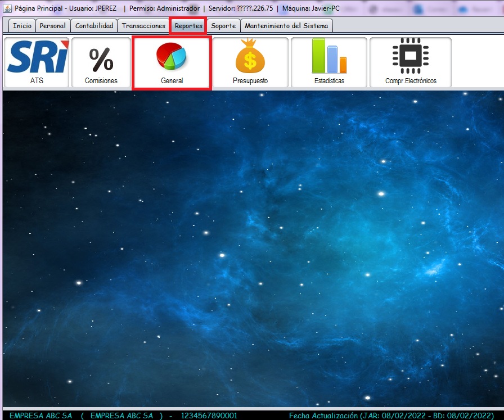Click the first EMPRESA ABC SA status label
Viewport: 504px width, 420px height.
point(41,415)
